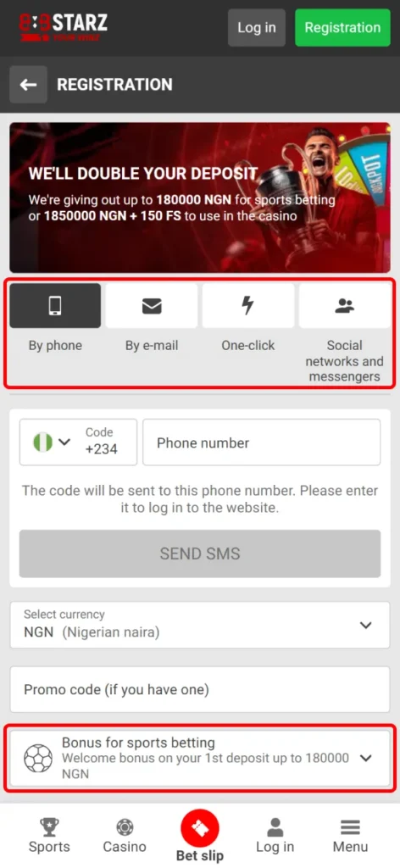Click the 888Starz logo
Image resolution: width=400 pixels, height=868 pixels.
tap(63, 27)
